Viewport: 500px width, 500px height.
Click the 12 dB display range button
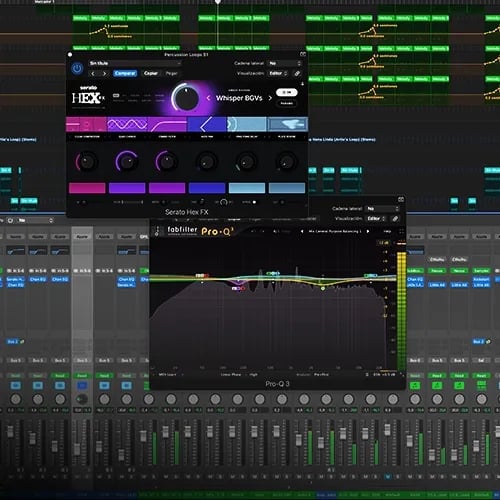pyautogui.click(x=383, y=243)
